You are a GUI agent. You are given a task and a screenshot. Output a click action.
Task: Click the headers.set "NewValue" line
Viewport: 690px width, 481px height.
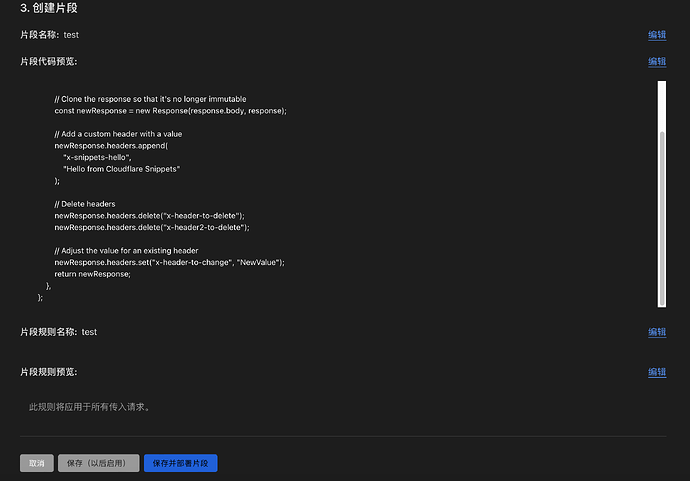169,262
